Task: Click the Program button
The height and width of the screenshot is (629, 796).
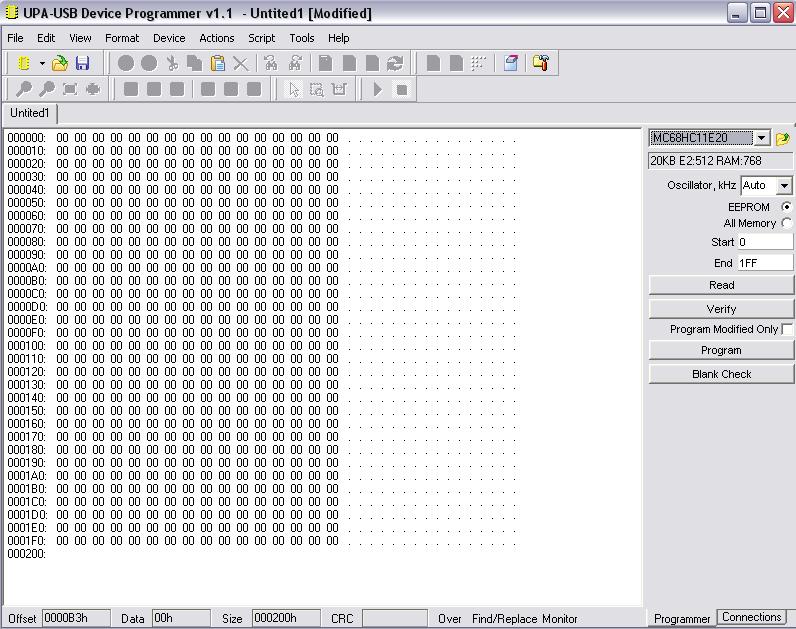Action: click(x=721, y=350)
